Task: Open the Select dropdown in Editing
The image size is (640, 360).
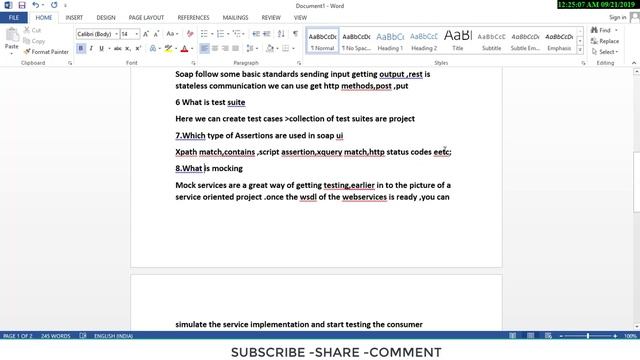Action: 605,52
